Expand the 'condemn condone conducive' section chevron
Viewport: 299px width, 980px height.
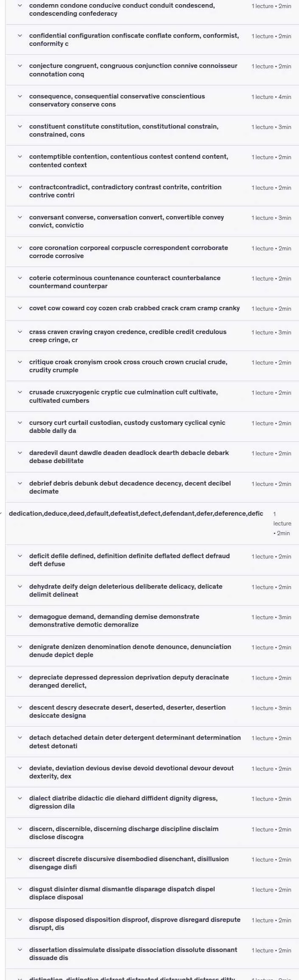(x=20, y=6)
